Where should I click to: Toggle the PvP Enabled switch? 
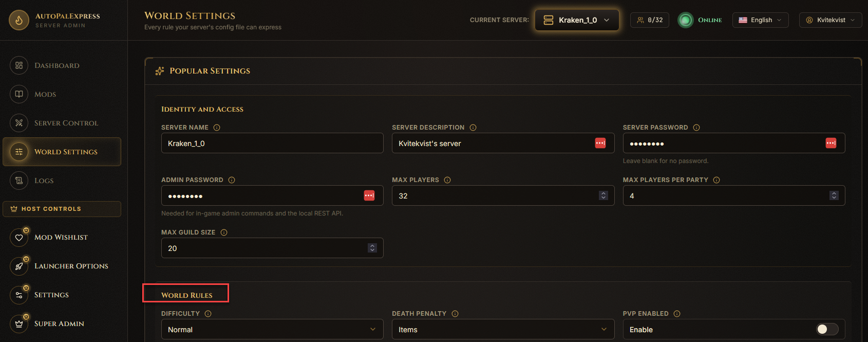tap(827, 329)
